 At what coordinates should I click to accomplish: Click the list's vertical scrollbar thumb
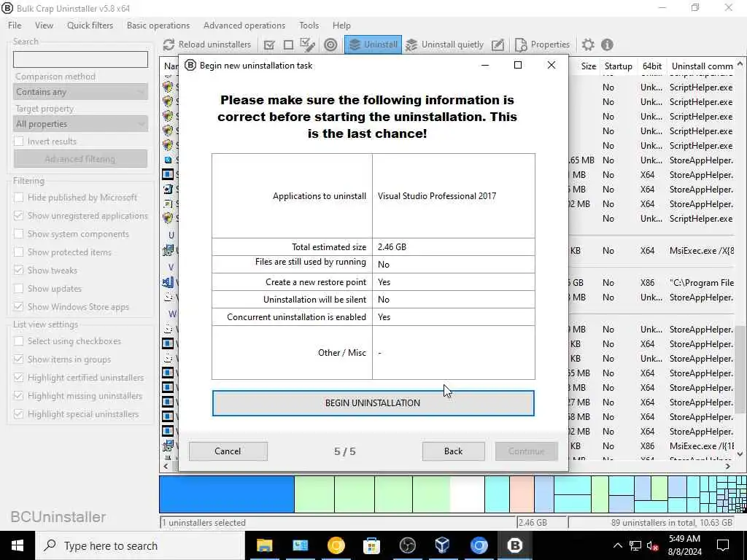point(740,370)
